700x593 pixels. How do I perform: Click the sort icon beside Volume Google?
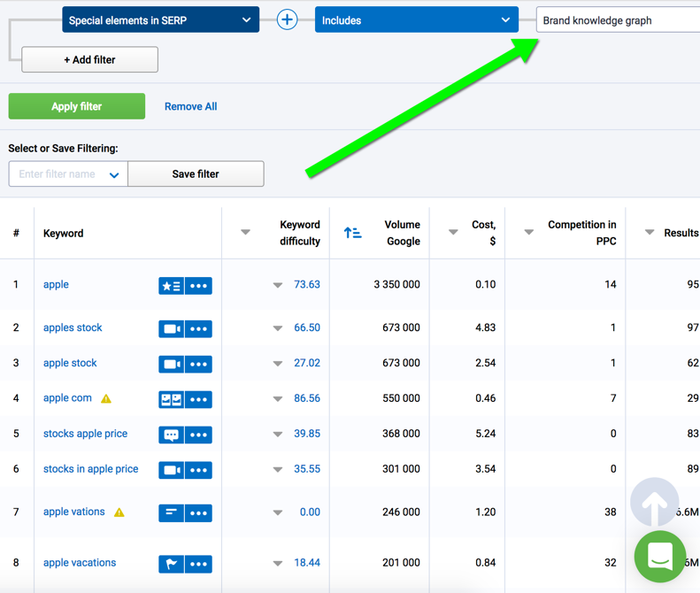tap(352, 233)
